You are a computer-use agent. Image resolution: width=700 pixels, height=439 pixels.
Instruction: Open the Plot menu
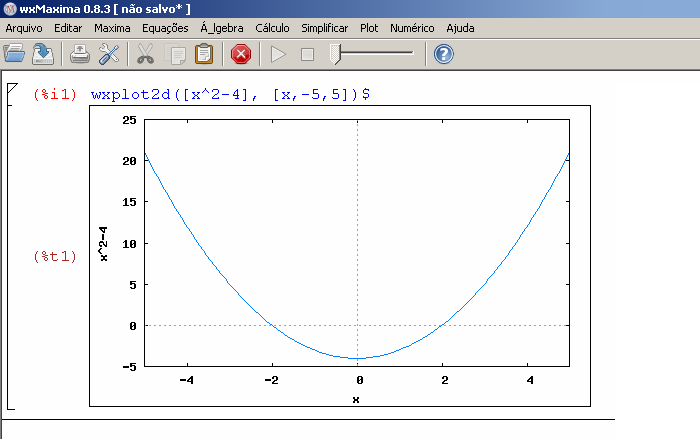click(x=369, y=28)
